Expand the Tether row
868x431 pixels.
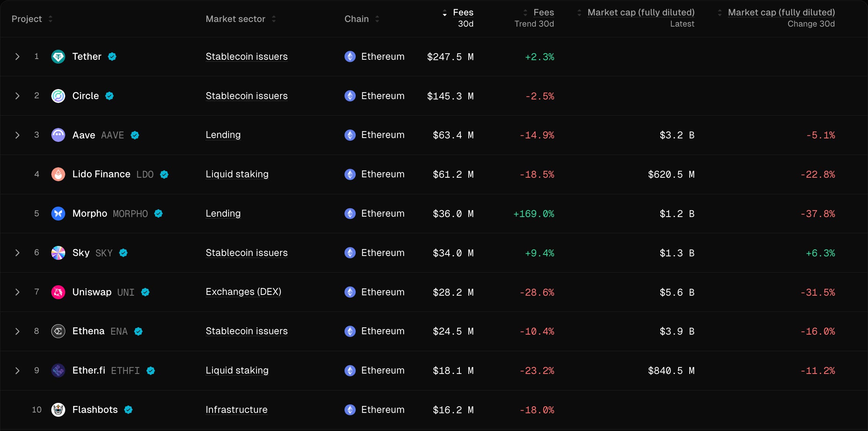pos(17,56)
